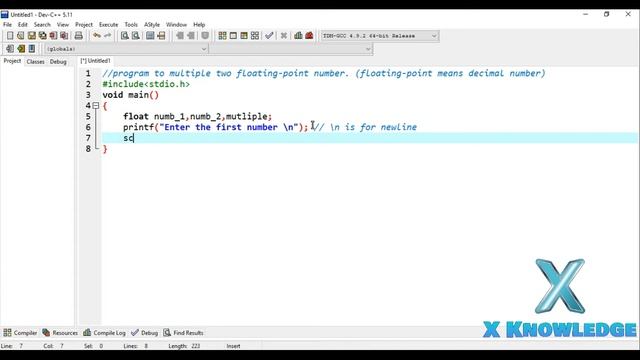Click the Rebuild All toolbar icon
Image resolution: width=640 pixels, height=360 pixels.
pos(255,36)
